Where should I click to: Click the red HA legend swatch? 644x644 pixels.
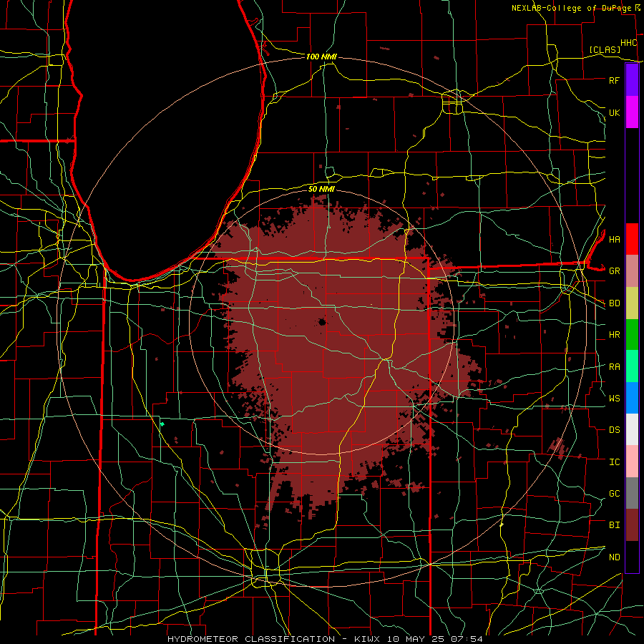(632, 239)
